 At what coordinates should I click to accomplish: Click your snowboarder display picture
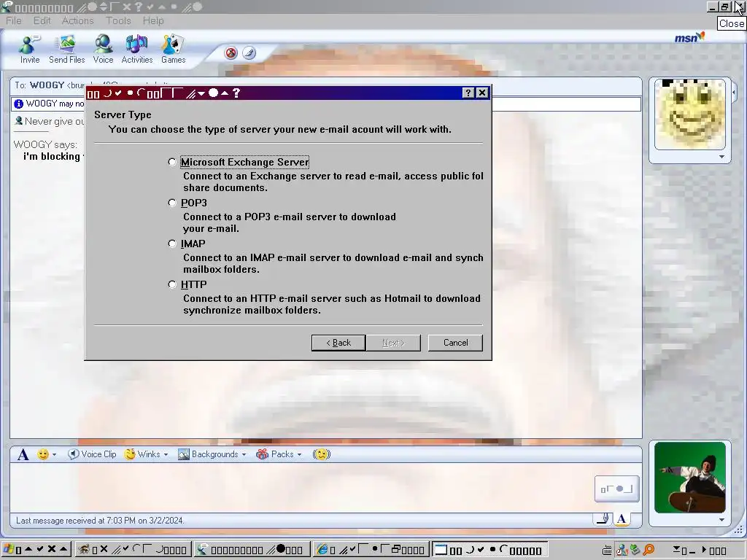tap(690, 478)
